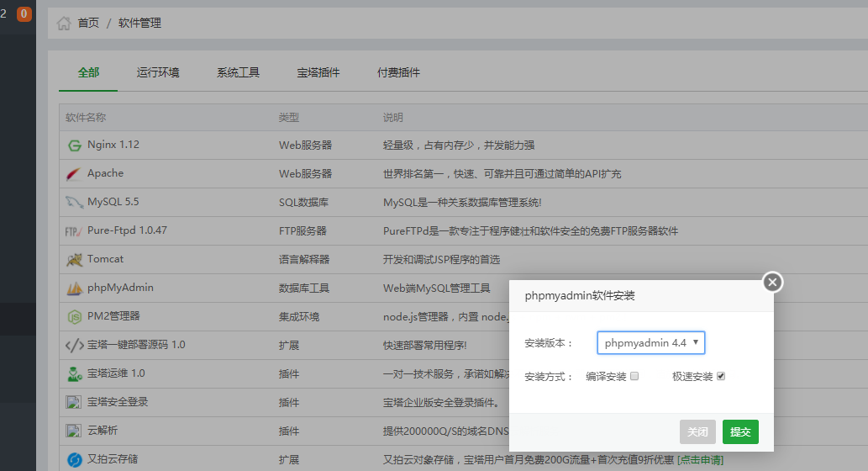Click phpmyadmin软件安装 dialog title
The image size is (868, 471).
pos(580,296)
